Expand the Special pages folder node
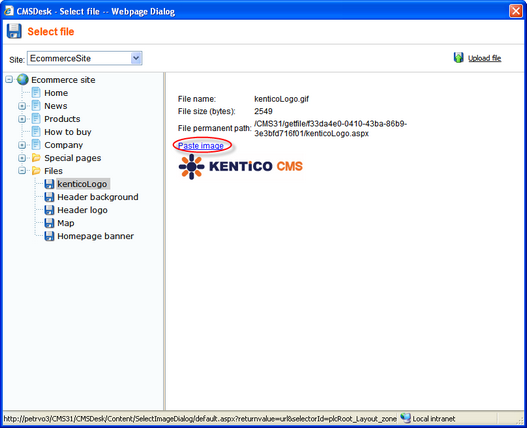This screenshot has width=527, height=428. [x=22, y=158]
